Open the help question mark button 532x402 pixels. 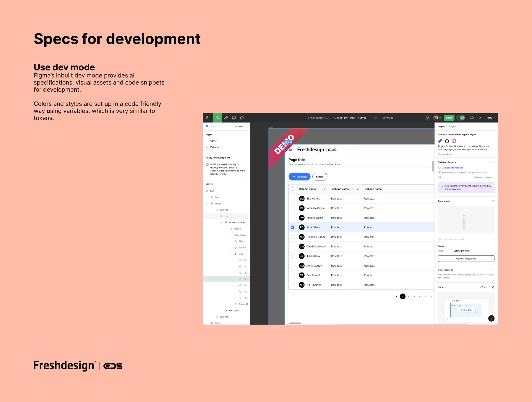pyautogui.click(x=491, y=318)
